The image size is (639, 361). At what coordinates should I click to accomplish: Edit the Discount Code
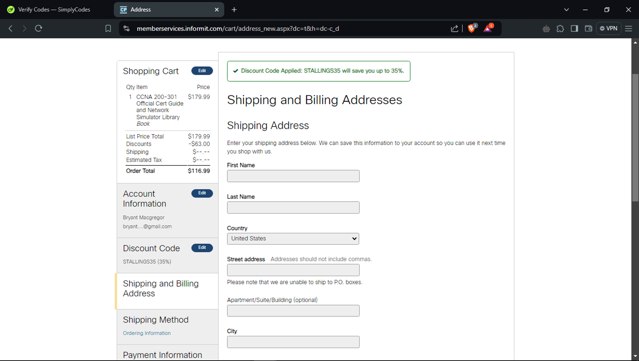pyautogui.click(x=202, y=247)
